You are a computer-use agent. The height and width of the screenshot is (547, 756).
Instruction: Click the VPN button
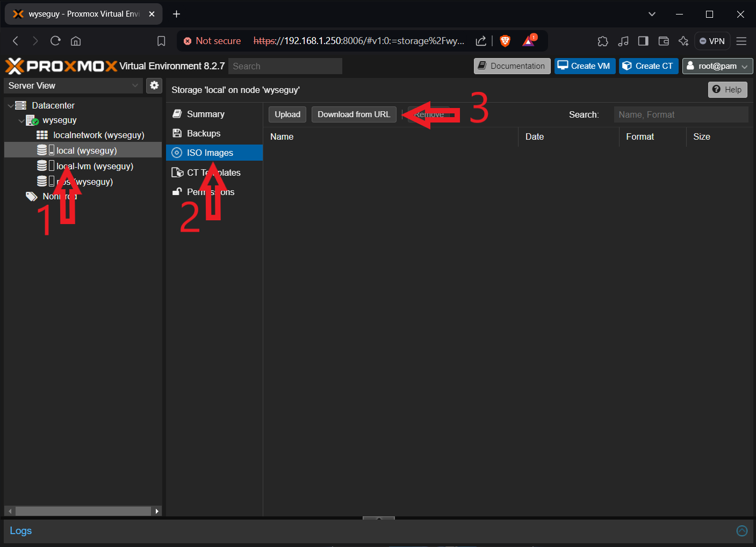pos(712,41)
